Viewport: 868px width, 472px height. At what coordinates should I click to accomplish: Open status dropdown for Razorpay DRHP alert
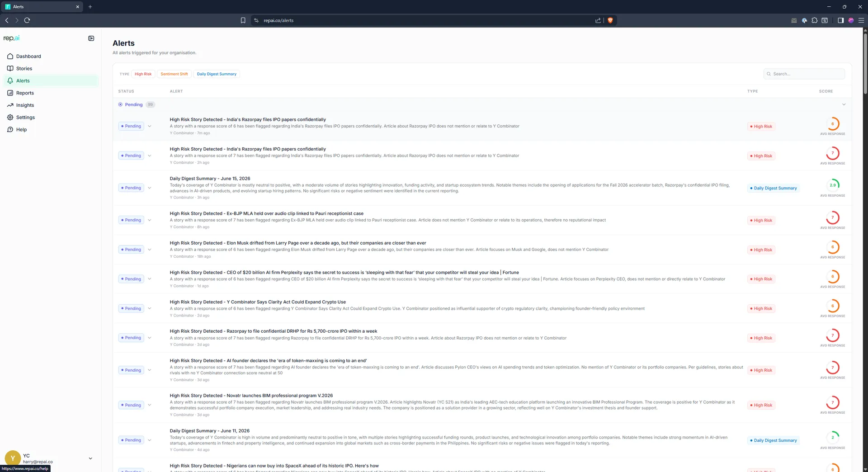(150, 338)
